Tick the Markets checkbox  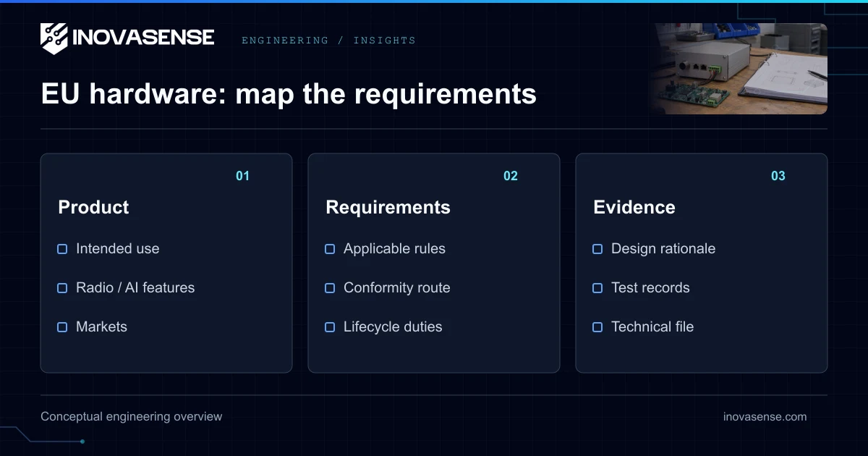coord(62,327)
